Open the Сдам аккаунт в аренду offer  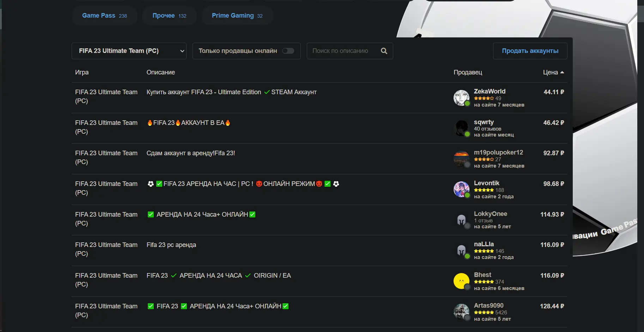pyautogui.click(x=191, y=153)
